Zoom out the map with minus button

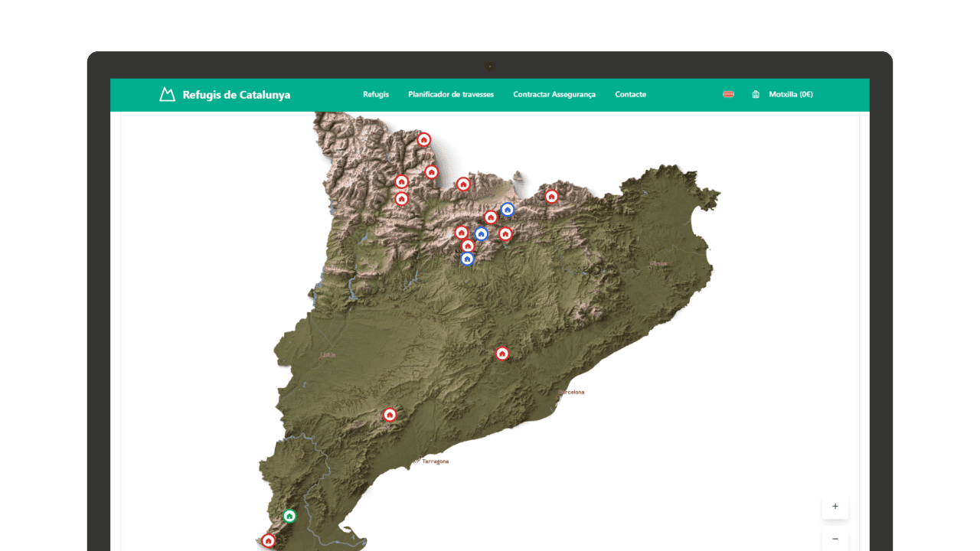click(x=835, y=540)
